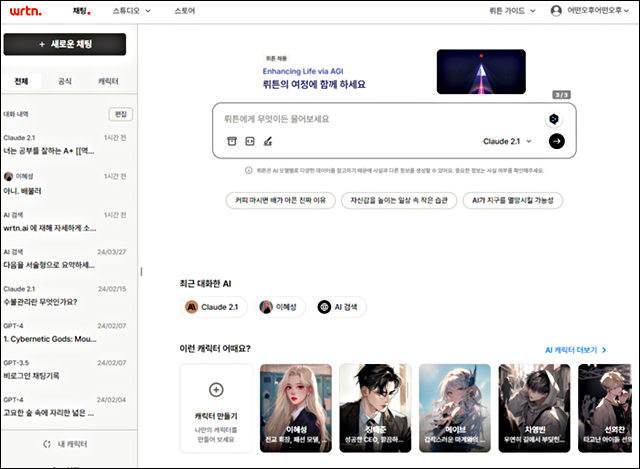
Task: Open the 차영빈 character card
Action: click(x=534, y=408)
